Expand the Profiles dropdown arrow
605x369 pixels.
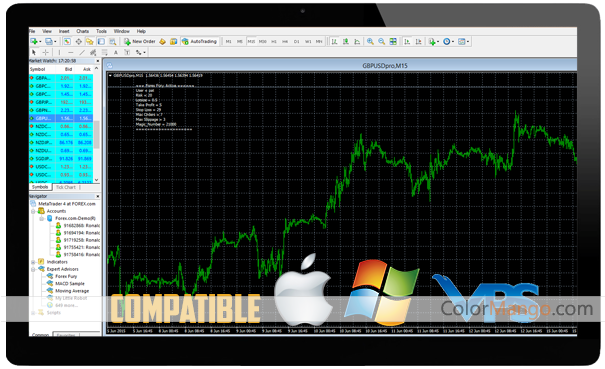[x=55, y=42]
